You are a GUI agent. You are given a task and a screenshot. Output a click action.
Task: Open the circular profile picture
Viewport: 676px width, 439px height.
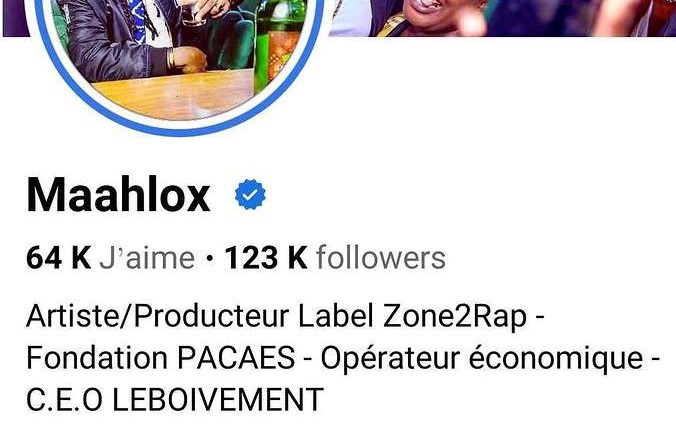pos(179,56)
